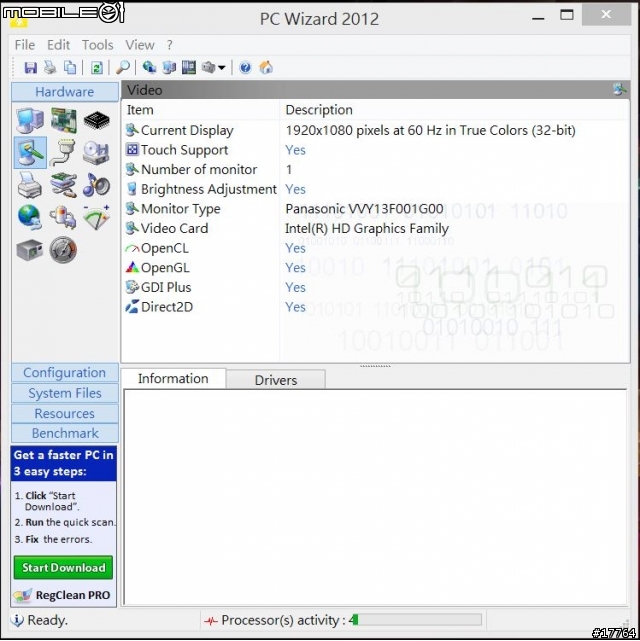Click the green Start Download button
Screen dimensions: 640x641
63,567
